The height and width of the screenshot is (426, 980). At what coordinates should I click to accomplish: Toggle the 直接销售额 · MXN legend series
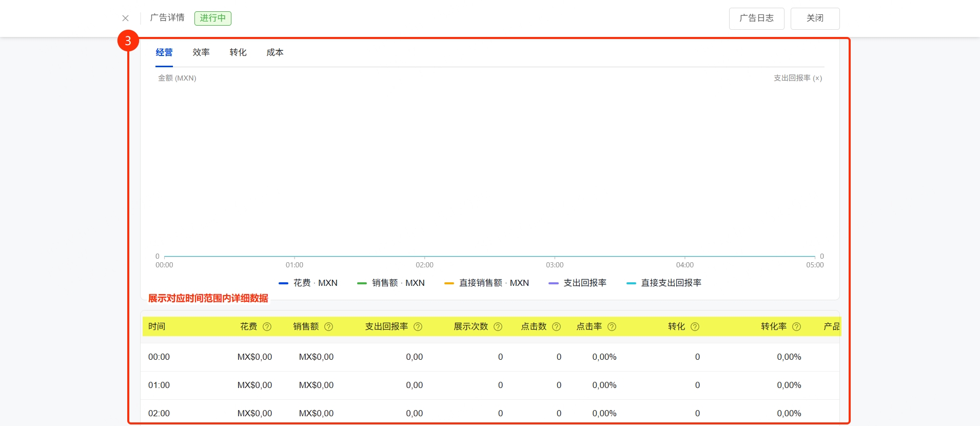pyautogui.click(x=486, y=283)
